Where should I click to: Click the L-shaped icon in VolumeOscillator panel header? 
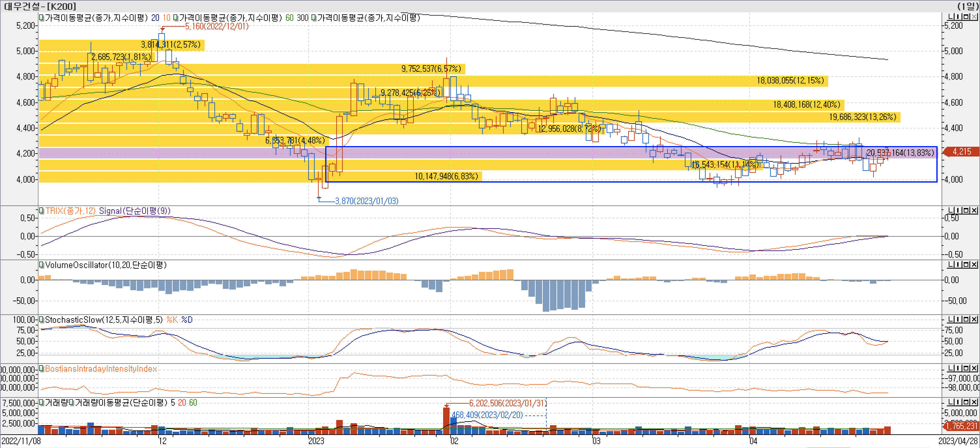[951, 264]
